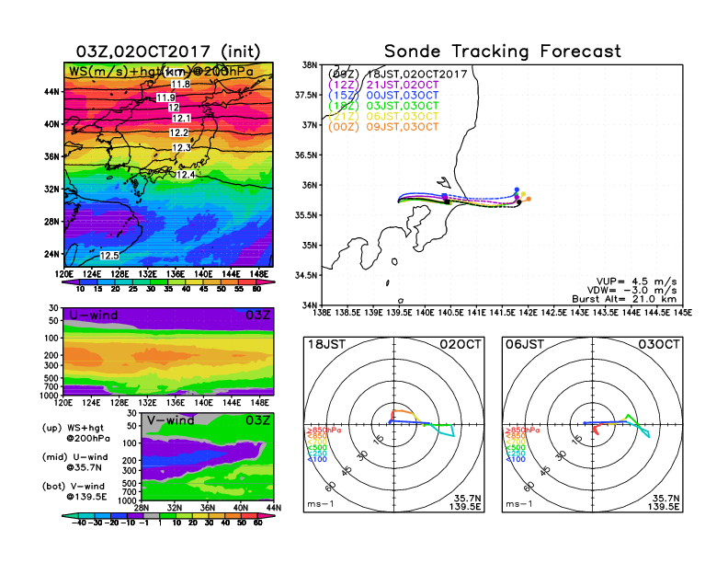This screenshot has width=728, height=563.
Task: Click the 60 value on wind-speed colorbar
Action: click(x=256, y=289)
